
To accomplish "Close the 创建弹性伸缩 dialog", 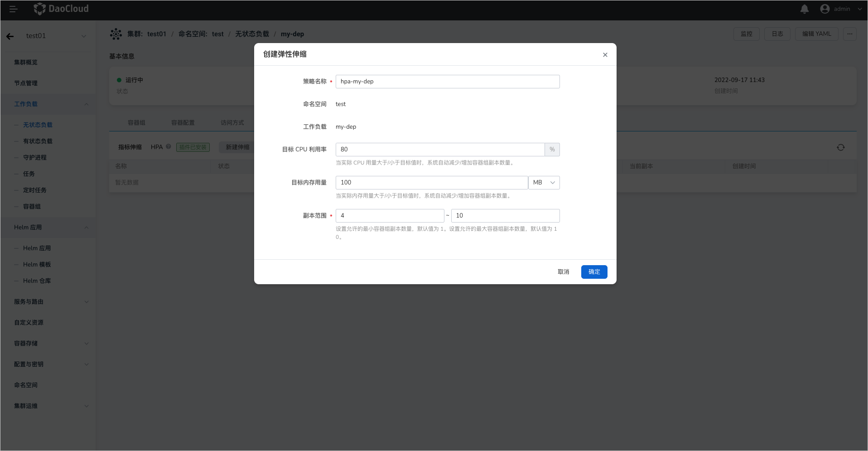I will [605, 55].
